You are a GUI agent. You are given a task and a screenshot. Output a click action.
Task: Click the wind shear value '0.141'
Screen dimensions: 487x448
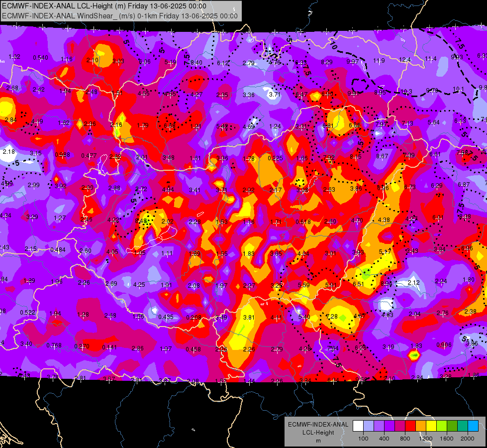[109, 347]
